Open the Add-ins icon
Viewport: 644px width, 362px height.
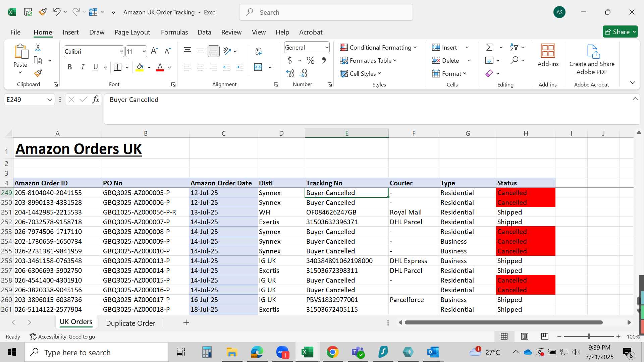pyautogui.click(x=548, y=55)
